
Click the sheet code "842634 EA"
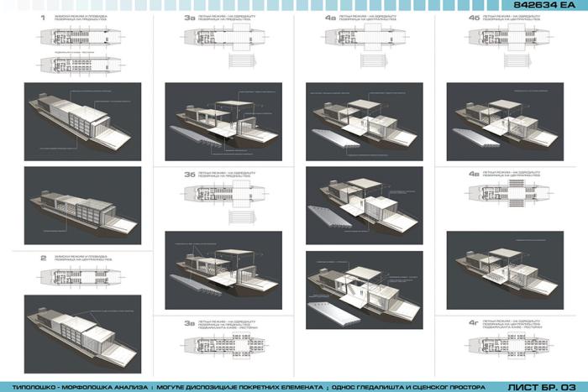[x=544, y=4]
